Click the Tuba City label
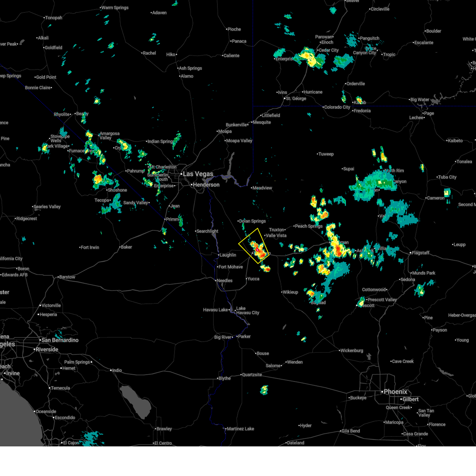 click(447, 177)
